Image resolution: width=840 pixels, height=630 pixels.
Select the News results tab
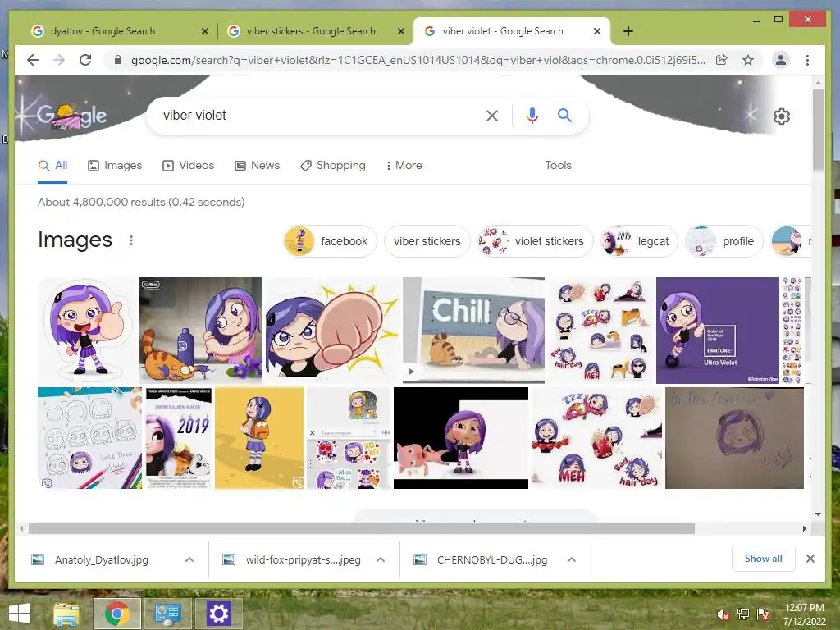257,166
